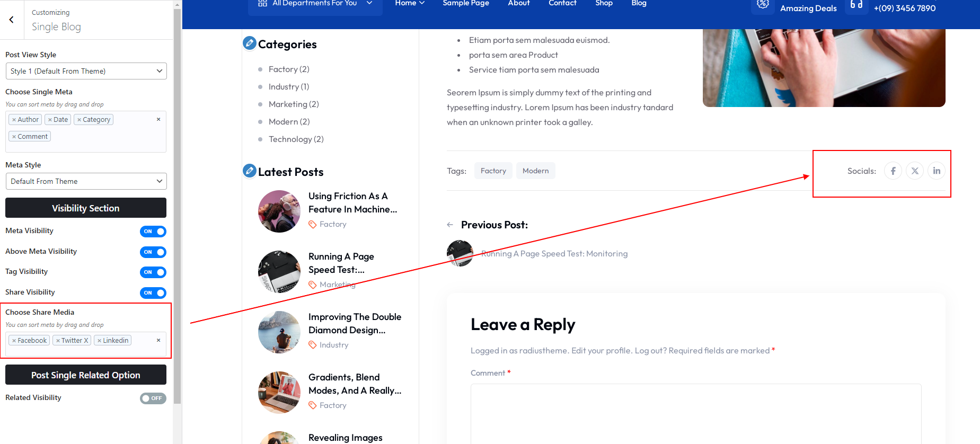Open Technology (2) category
Image resolution: width=980 pixels, height=444 pixels.
click(x=296, y=139)
